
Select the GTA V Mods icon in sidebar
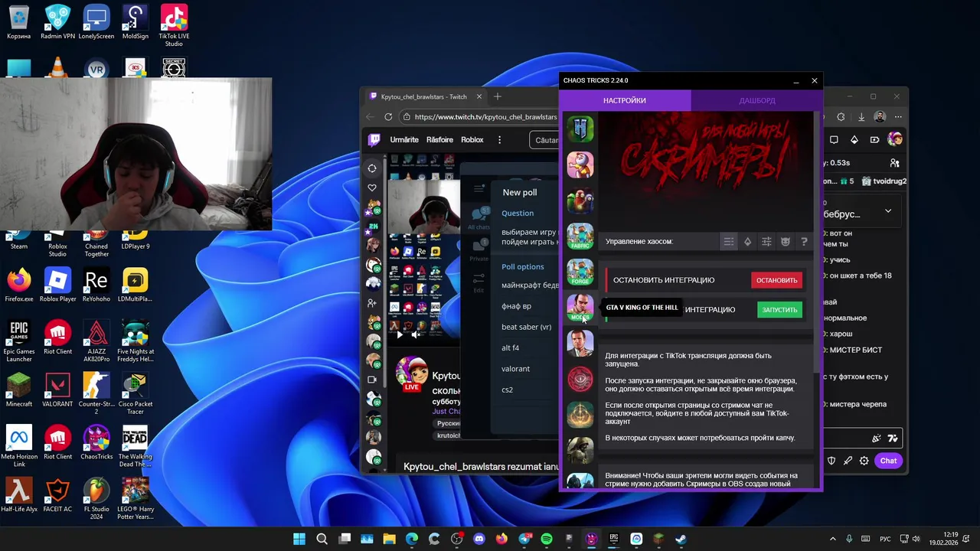point(580,308)
